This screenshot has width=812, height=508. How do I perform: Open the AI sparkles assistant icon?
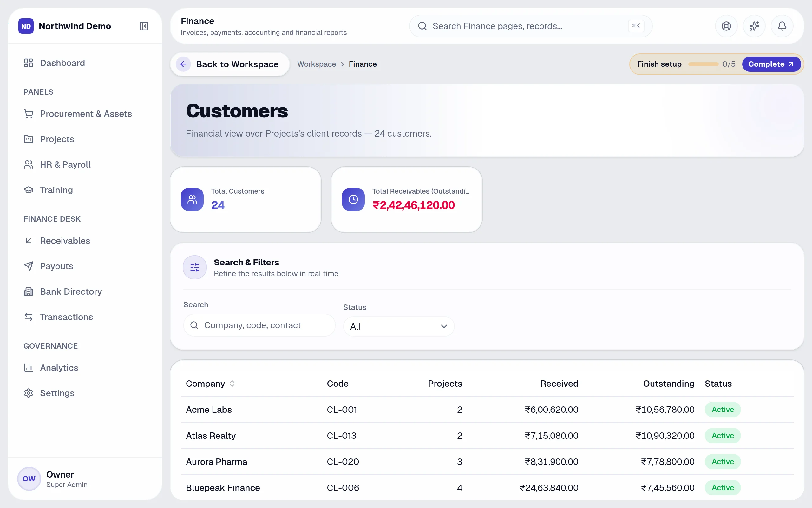[x=754, y=26]
